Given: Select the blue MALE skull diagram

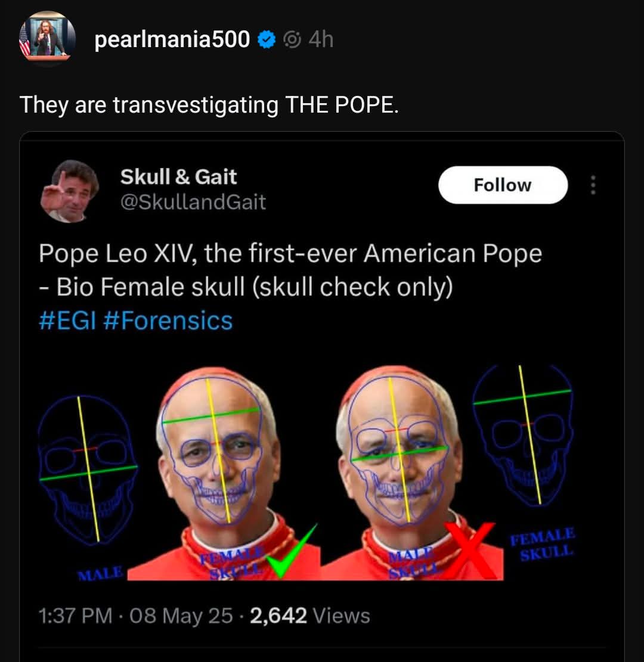Looking at the screenshot, I should tap(86, 471).
